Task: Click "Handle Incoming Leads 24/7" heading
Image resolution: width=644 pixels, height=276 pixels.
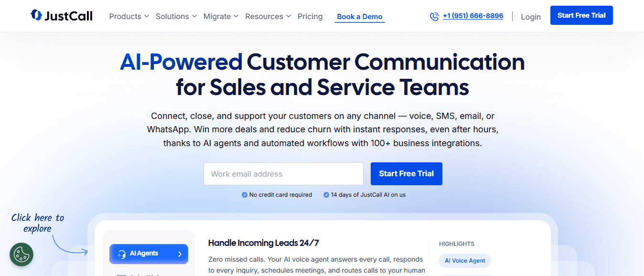Action: click(x=264, y=243)
